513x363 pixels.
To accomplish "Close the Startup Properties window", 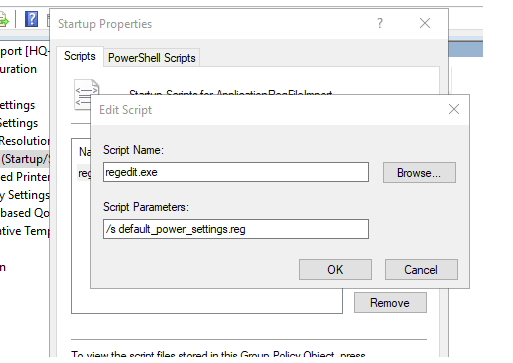I will click(x=425, y=23).
